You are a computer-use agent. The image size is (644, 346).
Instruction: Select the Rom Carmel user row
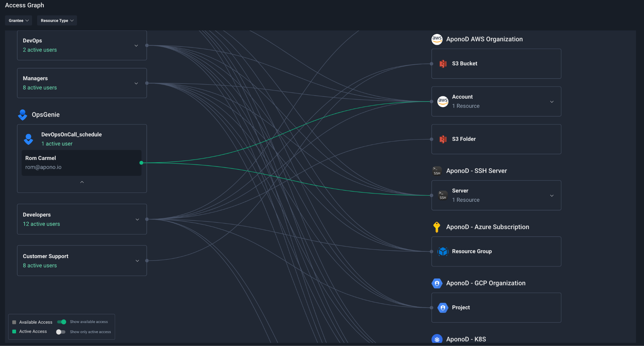coord(81,163)
